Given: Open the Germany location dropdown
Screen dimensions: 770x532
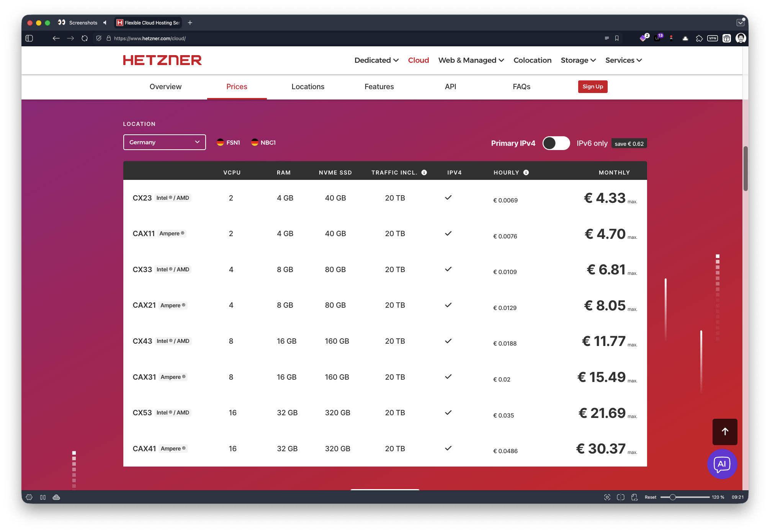Looking at the screenshot, I should pos(164,142).
